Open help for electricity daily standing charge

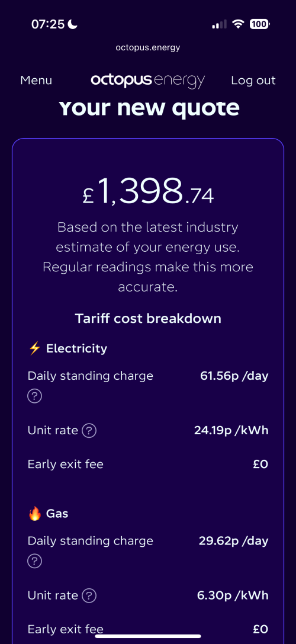pos(35,396)
